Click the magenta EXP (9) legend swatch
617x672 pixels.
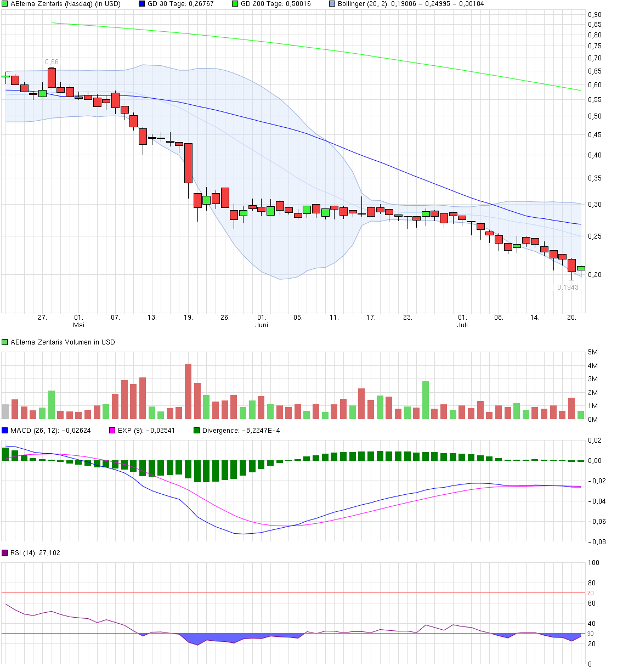coord(112,431)
